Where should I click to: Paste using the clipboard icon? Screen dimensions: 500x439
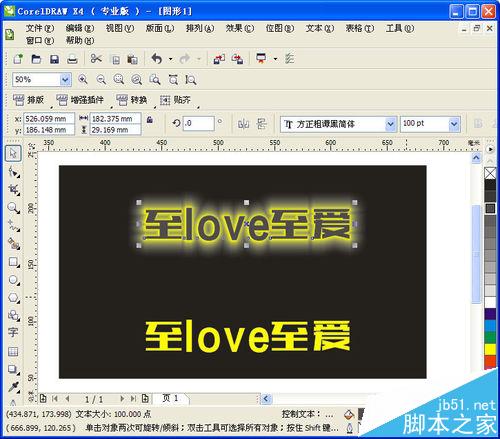point(132,59)
